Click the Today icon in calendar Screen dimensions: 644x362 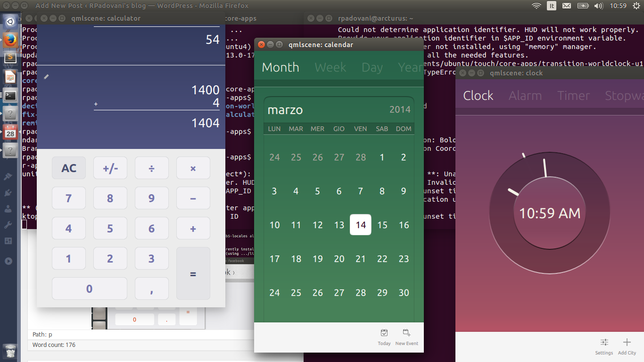[x=384, y=333]
